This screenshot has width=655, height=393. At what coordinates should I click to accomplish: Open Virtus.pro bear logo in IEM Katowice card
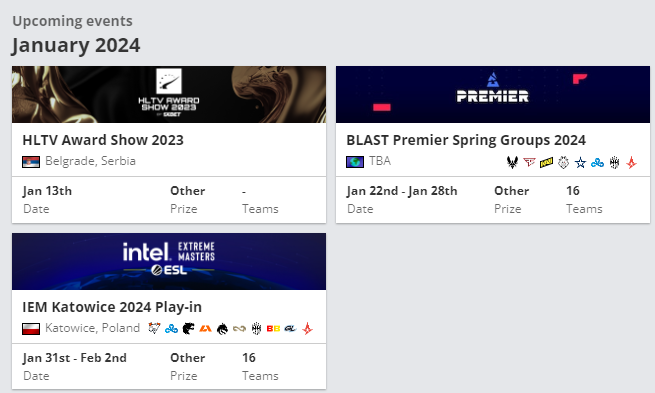(x=154, y=329)
